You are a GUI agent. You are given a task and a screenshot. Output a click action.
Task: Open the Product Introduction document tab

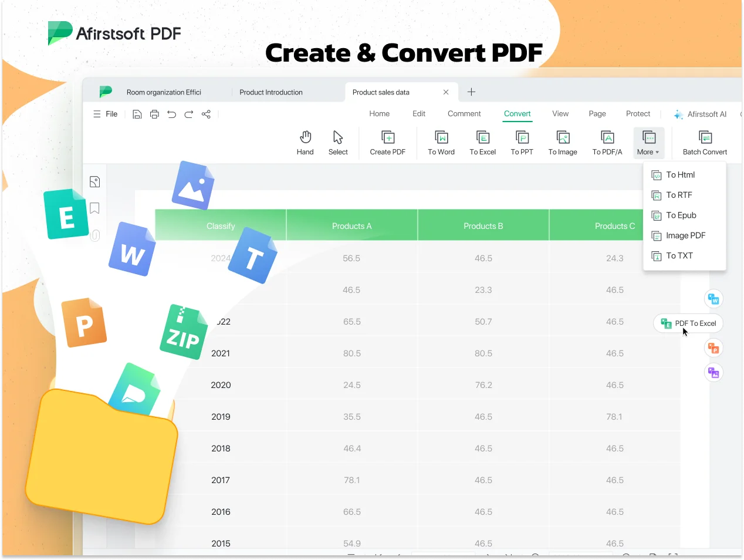tap(271, 92)
